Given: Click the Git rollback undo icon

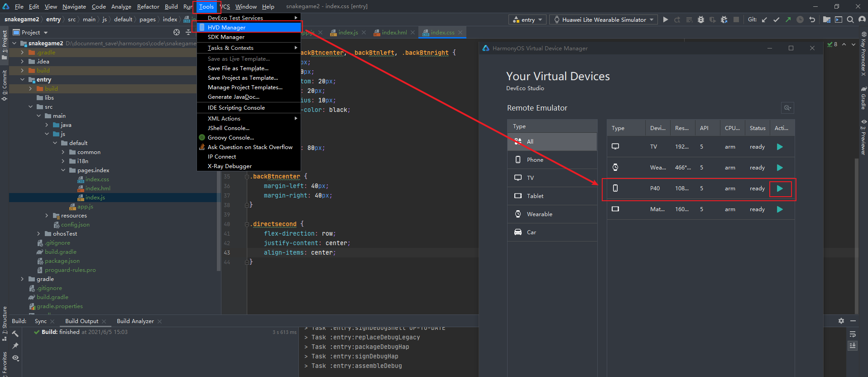Looking at the screenshot, I should [x=812, y=19].
